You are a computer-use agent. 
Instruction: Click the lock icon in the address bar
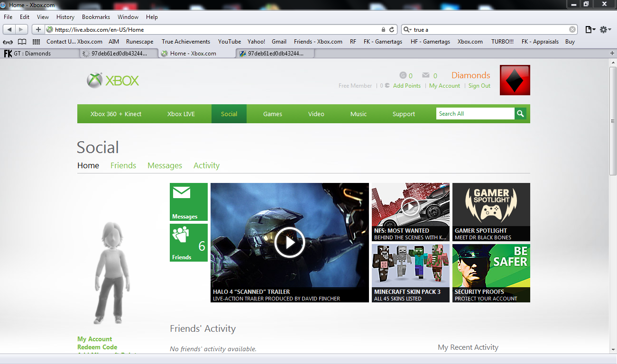pyautogui.click(x=383, y=29)
